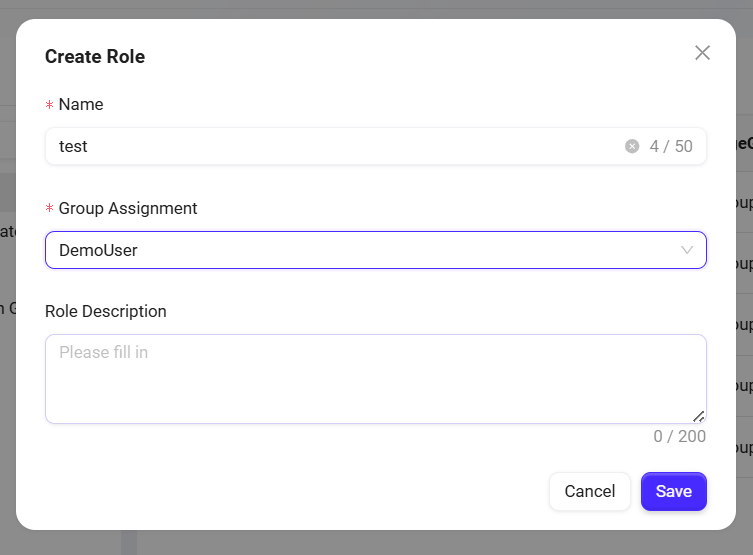The image size is (753, 555).
Task: Open the Group Assignment dropdown
Action: pos(375,250)
